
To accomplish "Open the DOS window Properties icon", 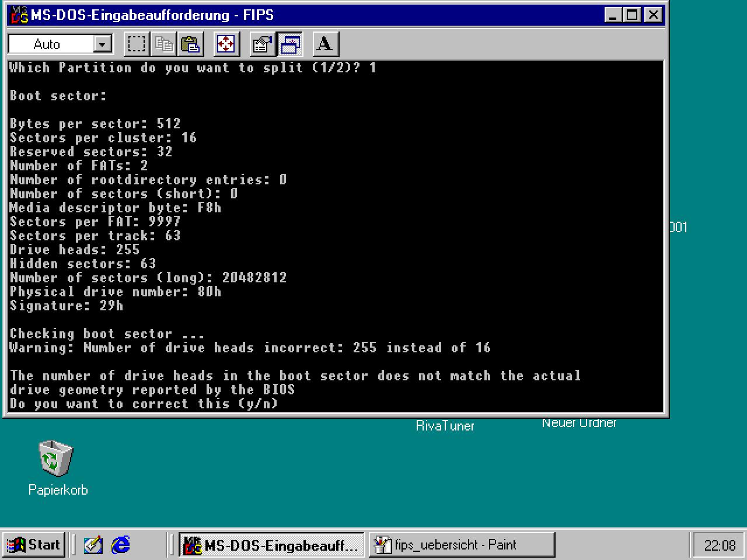I will point(263,44).
